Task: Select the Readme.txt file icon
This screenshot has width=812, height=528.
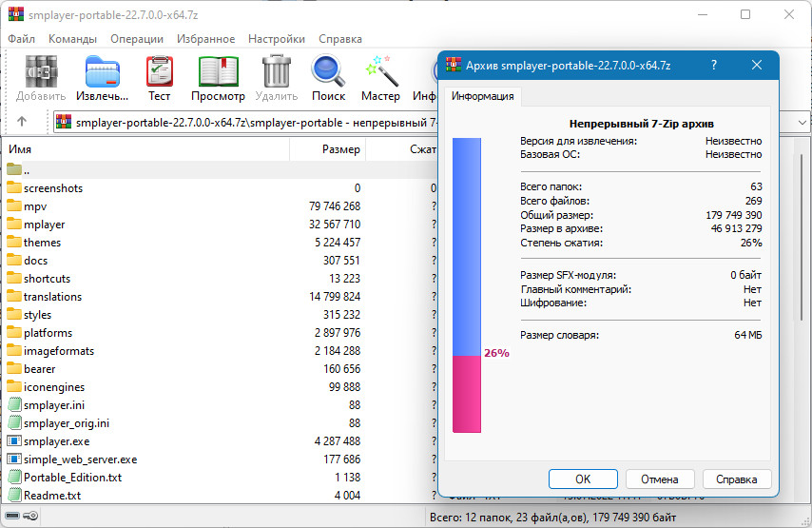Action: point(14,495)
